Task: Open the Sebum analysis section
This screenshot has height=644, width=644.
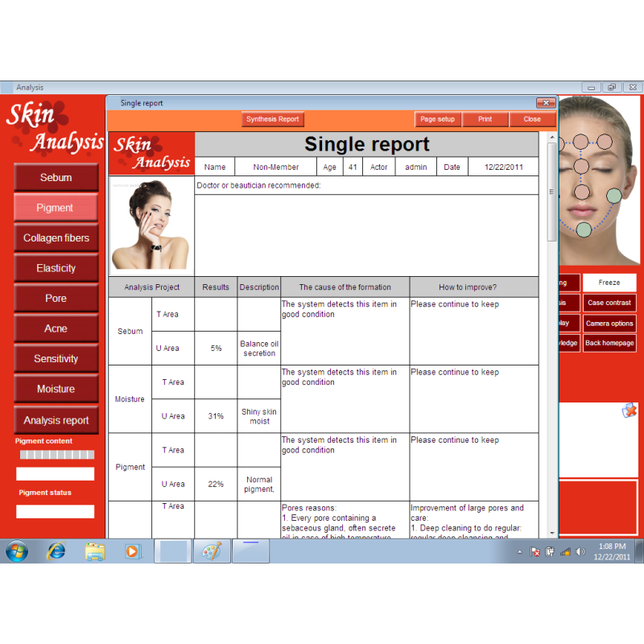Action: [56, 178]
